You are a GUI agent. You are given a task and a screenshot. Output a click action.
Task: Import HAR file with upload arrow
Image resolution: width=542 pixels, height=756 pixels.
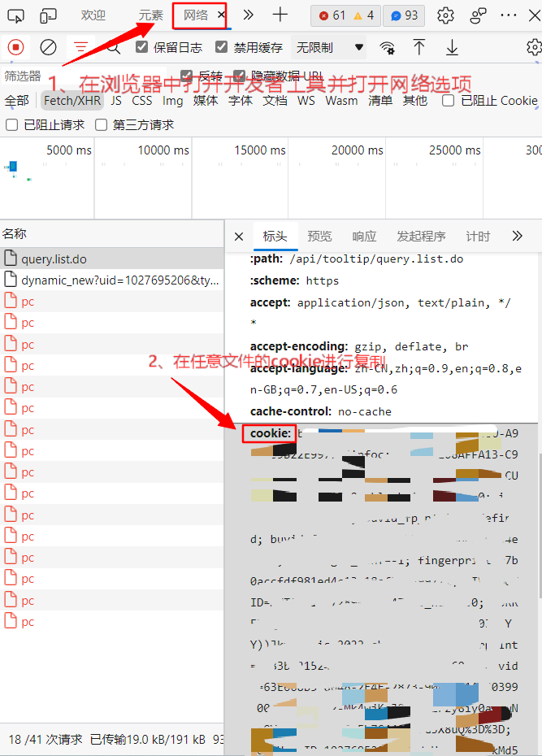point(419,47)
